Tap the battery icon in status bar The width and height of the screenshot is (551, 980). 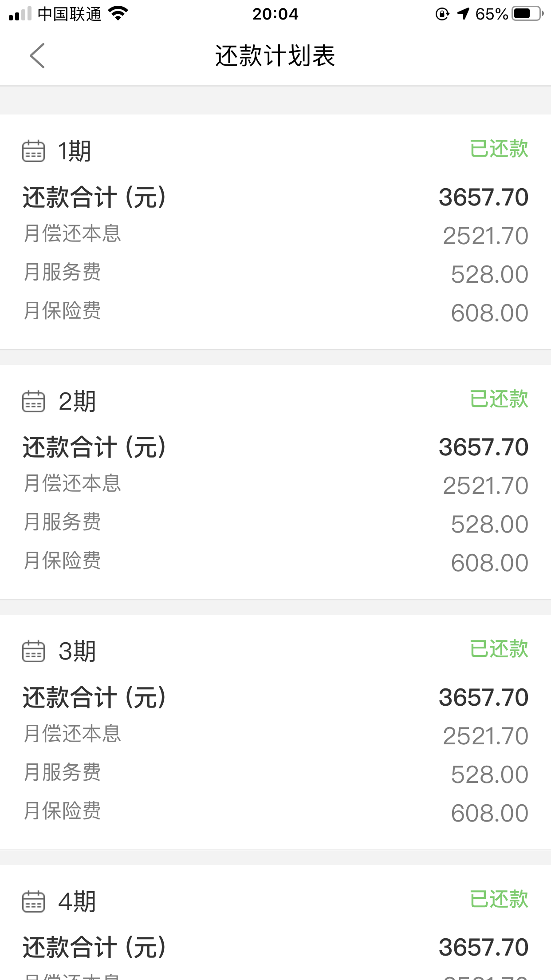tap(527, 14)
